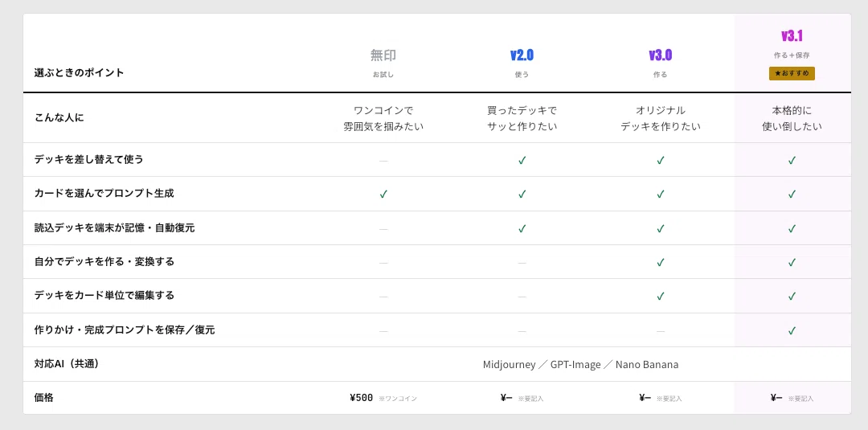Viewport: 868px width, 430px height.
Task: Click the v3.1 checkmark for 作りかけ・完成プロンプトを保存
Action: point(792,331)
